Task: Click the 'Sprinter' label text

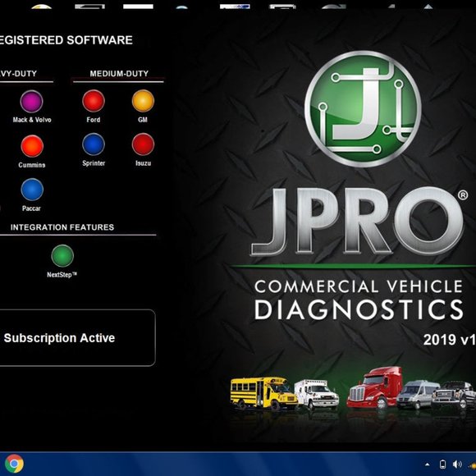Action: tap(94, 163)
